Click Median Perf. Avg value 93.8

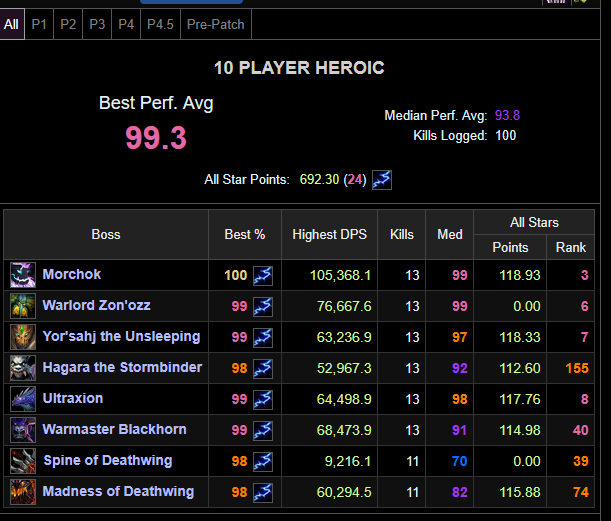pos(507,115)
